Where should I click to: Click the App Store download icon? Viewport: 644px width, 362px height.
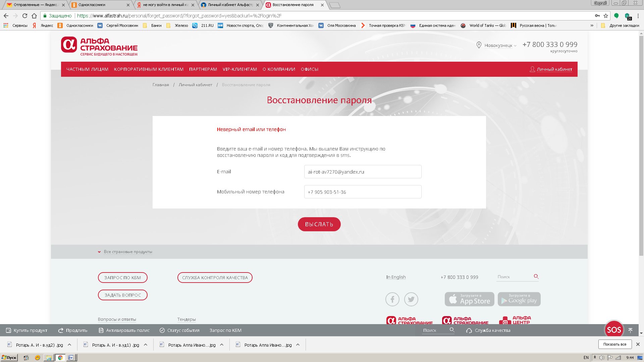[469, 299]
